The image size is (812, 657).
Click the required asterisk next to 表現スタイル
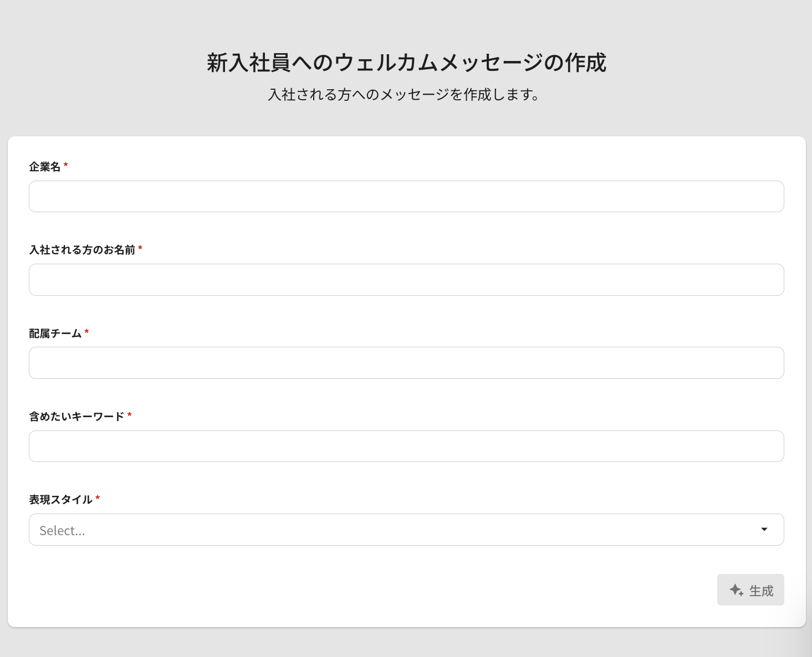point(98,499)
